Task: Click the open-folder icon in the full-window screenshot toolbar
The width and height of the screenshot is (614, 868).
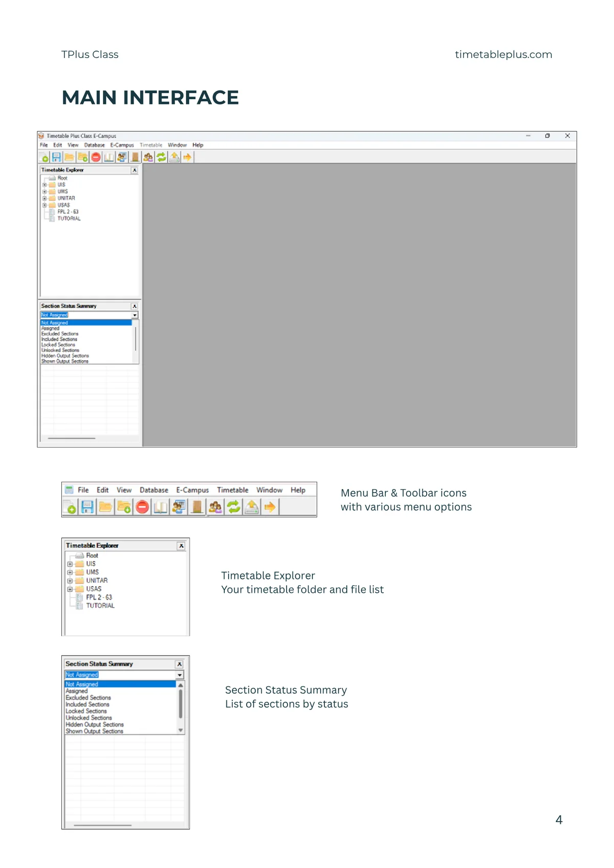Action: tap(69, 157)
